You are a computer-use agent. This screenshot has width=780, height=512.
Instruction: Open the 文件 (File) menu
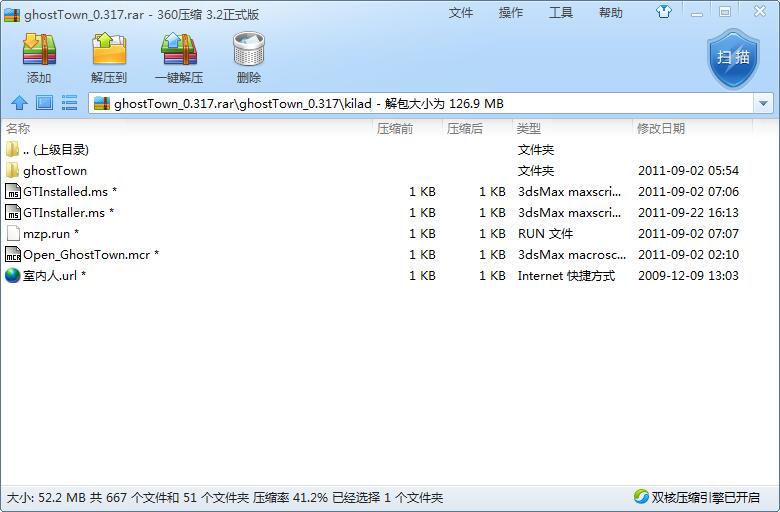point(461,13)
